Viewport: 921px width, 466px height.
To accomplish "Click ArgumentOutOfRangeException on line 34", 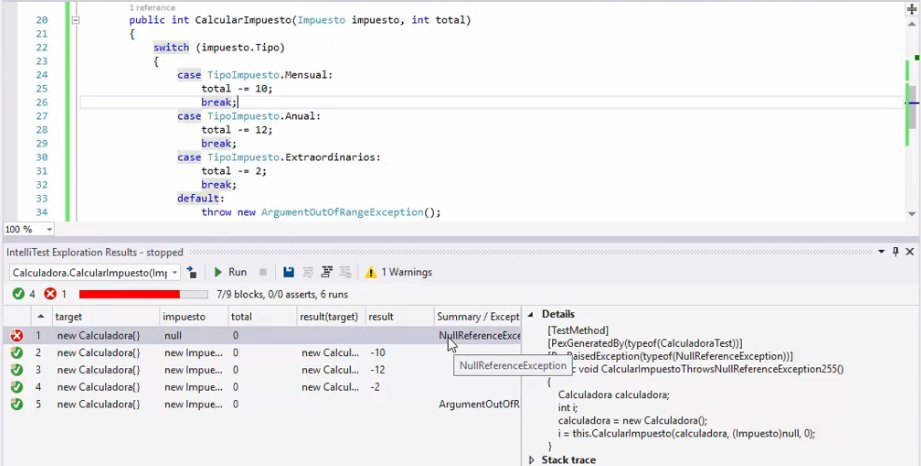I will coord(342,212).
